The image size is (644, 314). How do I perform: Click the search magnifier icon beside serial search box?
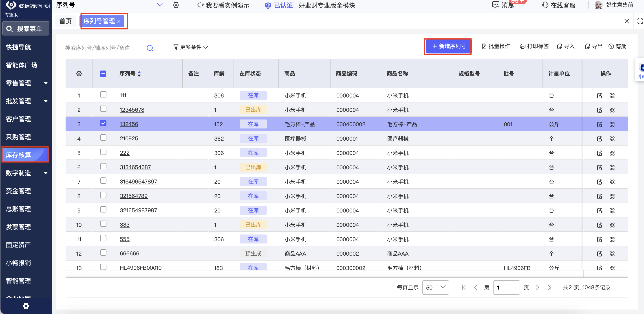point(150,48)
